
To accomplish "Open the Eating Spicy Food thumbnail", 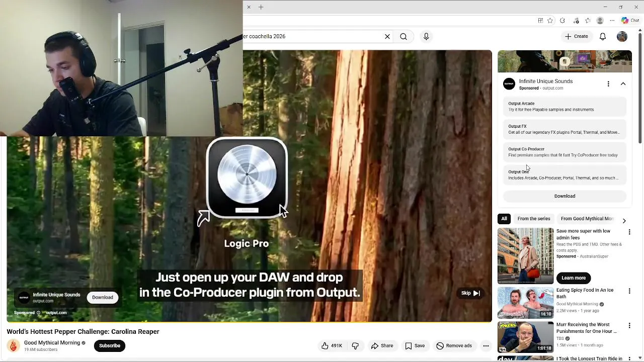I will 525,303.
